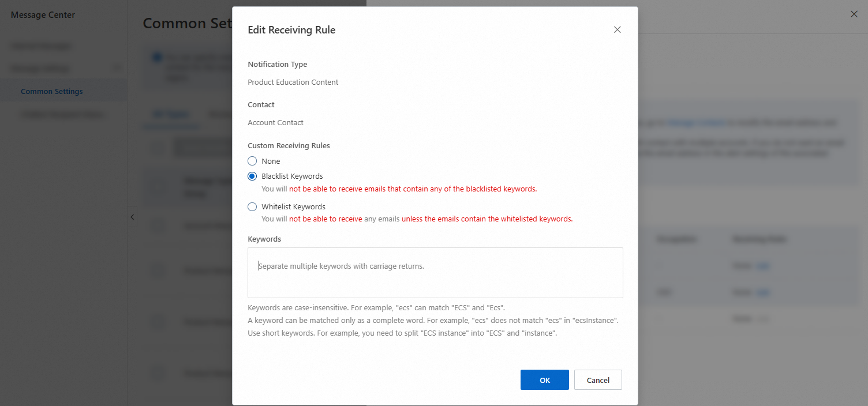The height and width of the screenshot is (406, 868).
Task: Click the Product Education Content text
Action: (293, 82)
